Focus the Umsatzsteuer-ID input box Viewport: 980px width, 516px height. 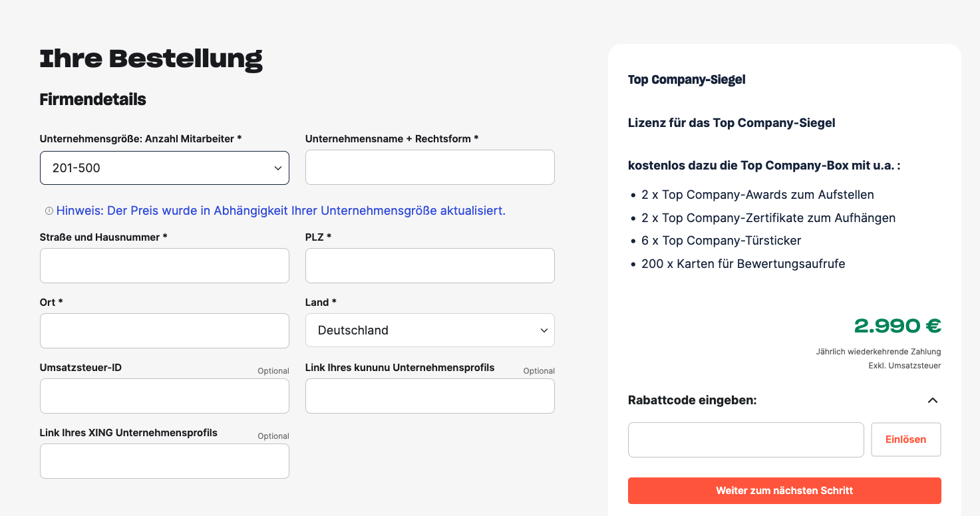(x=164, y=396)
